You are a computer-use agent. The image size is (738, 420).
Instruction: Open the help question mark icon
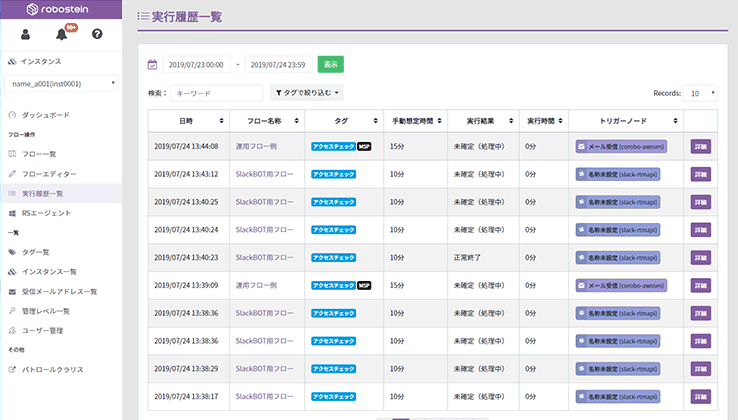coord(97,34)
